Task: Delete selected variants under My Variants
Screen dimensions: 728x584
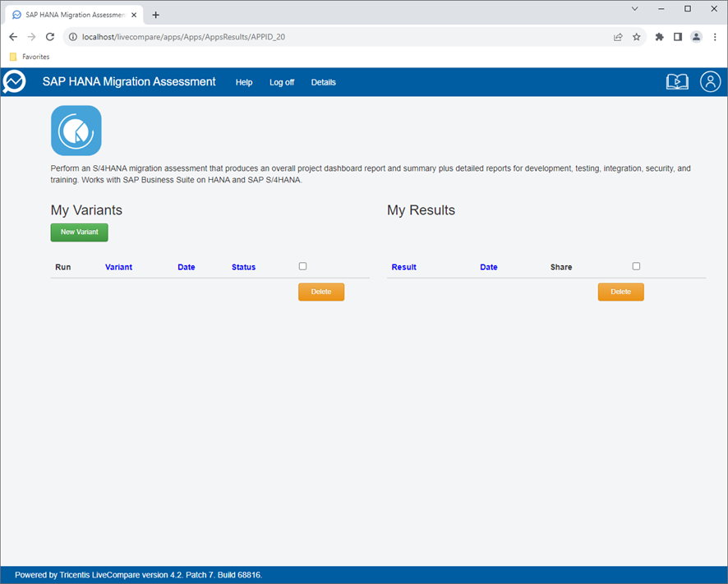Action: click(321, 292)
